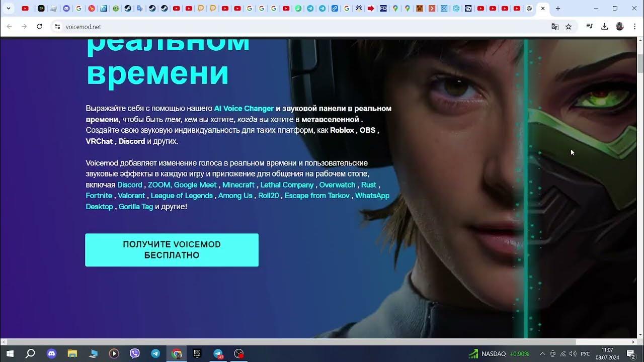Open the Minecraft link
This screenshot has width=644, height=362.
(x=238, y=185)
